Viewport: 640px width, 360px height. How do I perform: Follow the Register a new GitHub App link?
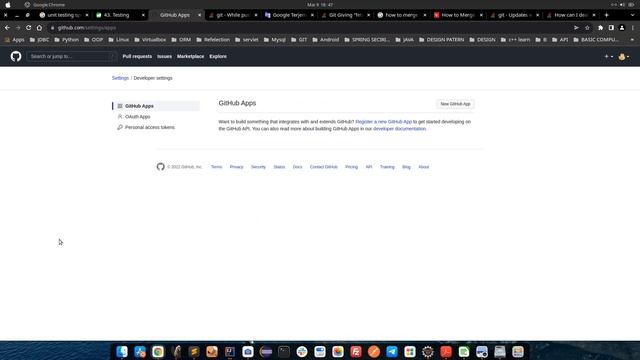[384, 122]
